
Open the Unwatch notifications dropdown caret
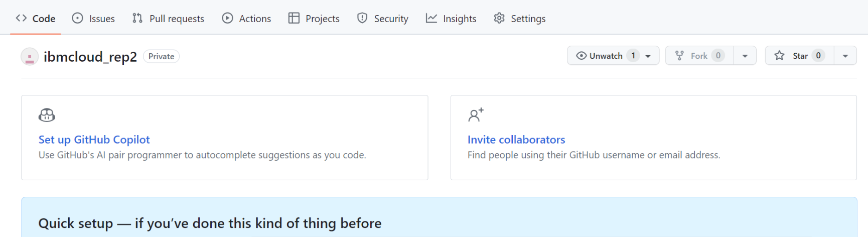(648, 56)
